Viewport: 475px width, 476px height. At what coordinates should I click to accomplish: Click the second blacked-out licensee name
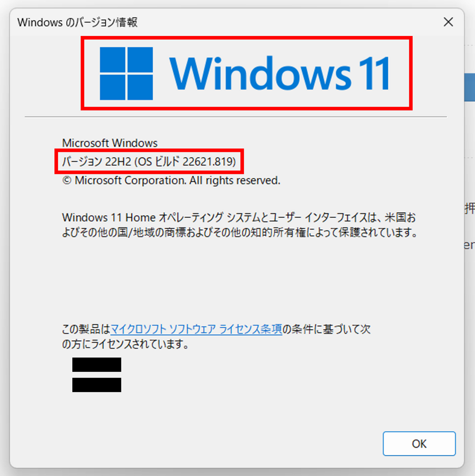click(97, 385)
